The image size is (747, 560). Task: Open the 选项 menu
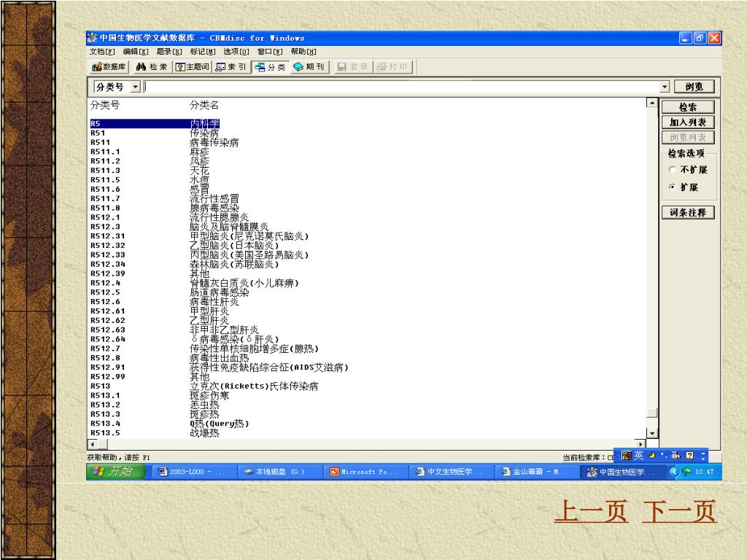click(x=236, y=52)
